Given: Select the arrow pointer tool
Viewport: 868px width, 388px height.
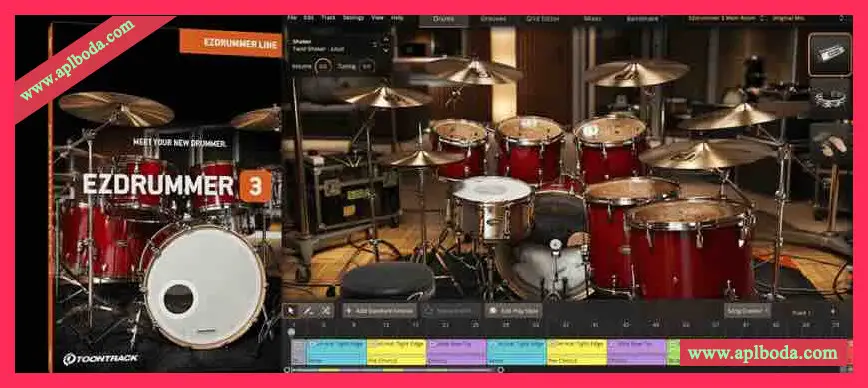Looking at the screenshot, I should 291,311.
